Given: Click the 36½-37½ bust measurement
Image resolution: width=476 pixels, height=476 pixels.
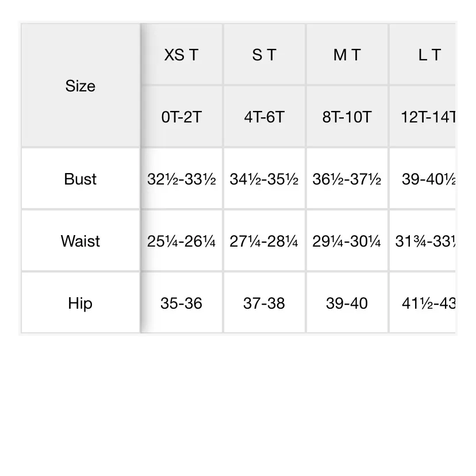Looking at the screenshot, I should 347,179.
